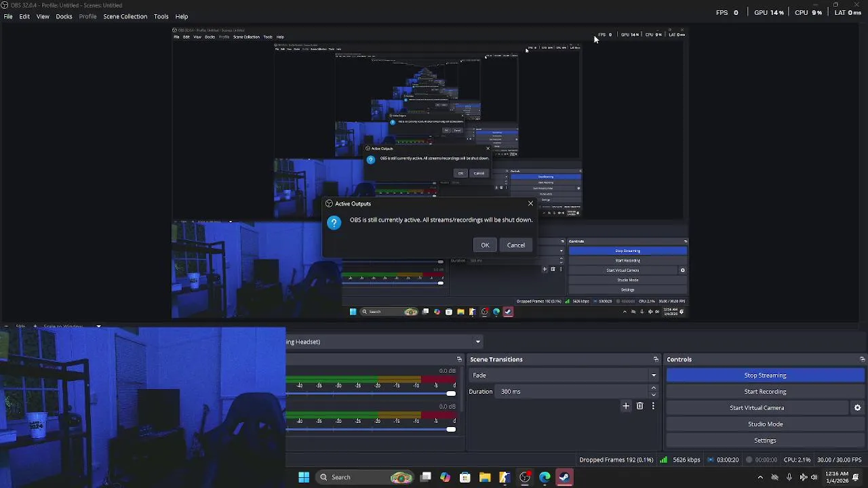Click the 5626 kbps bitrate readout
868x488 pixels.
(686, 460)
